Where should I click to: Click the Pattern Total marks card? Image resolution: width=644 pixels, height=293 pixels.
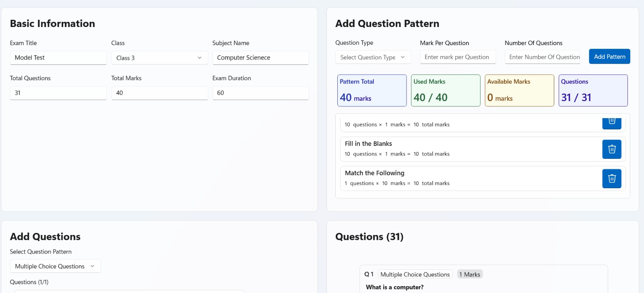click(x=372, y=91)
